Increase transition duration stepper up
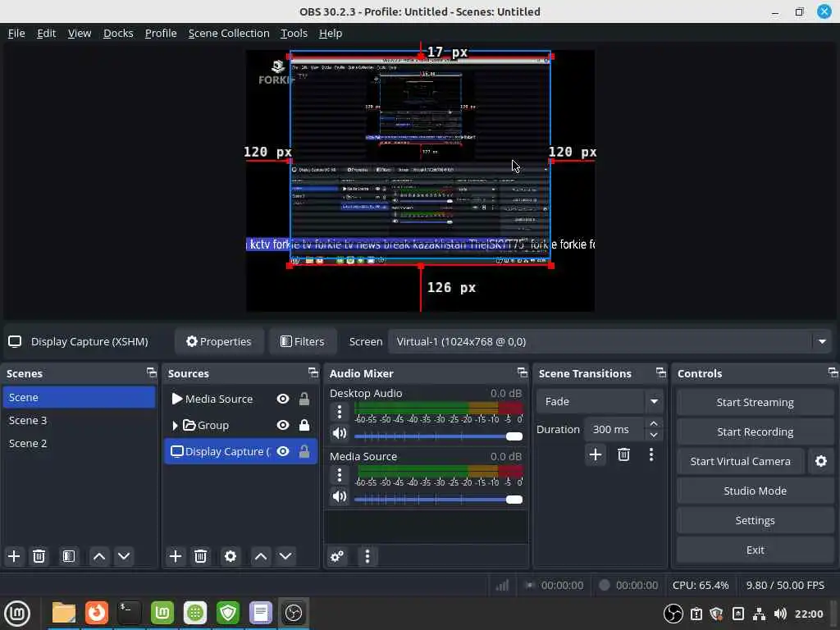 point(654,423)
